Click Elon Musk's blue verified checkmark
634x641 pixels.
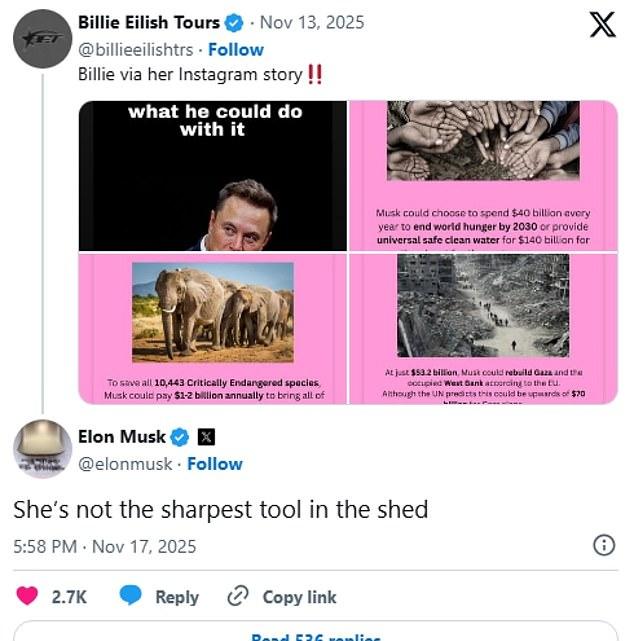click(x=180, y=436)
